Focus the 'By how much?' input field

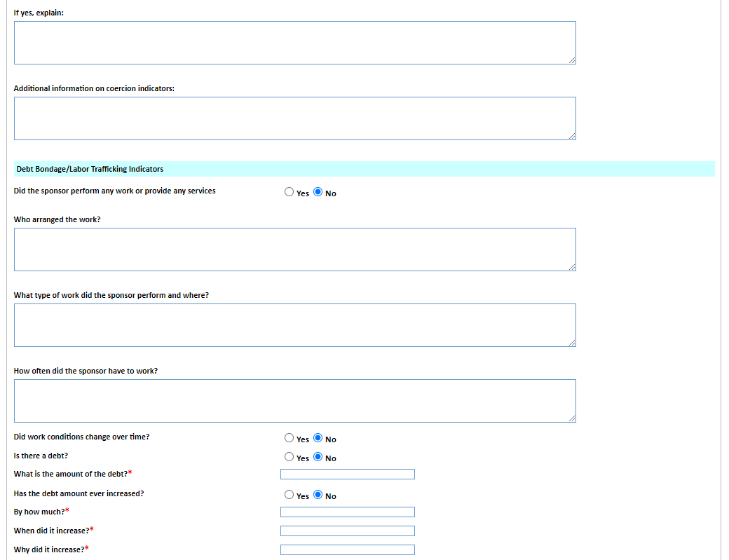pyautogui.click(x=347, y=512)
